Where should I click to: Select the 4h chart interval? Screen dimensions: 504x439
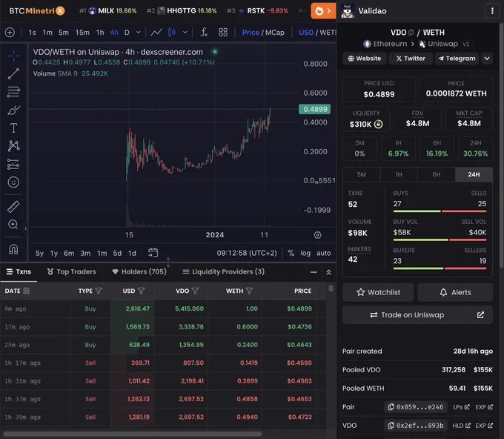point(114,33)
